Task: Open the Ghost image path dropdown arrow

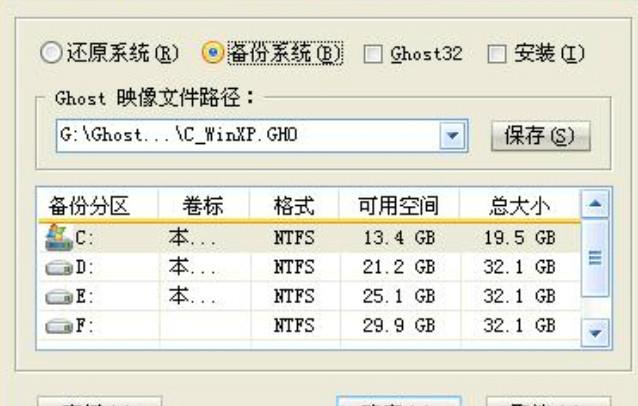Action: coord(452,135)
